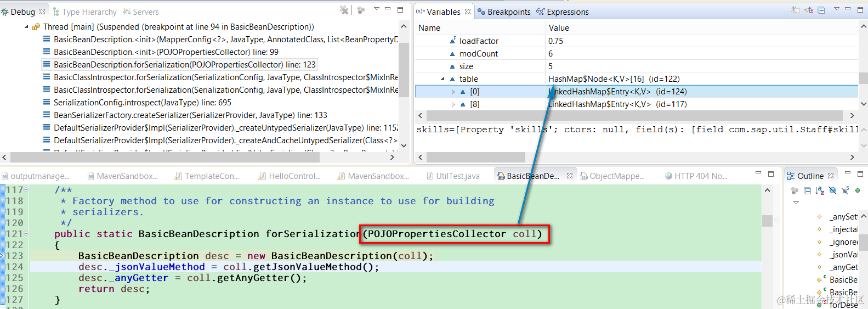Toggle Hide Fields in Outline view

coord(832,190)
